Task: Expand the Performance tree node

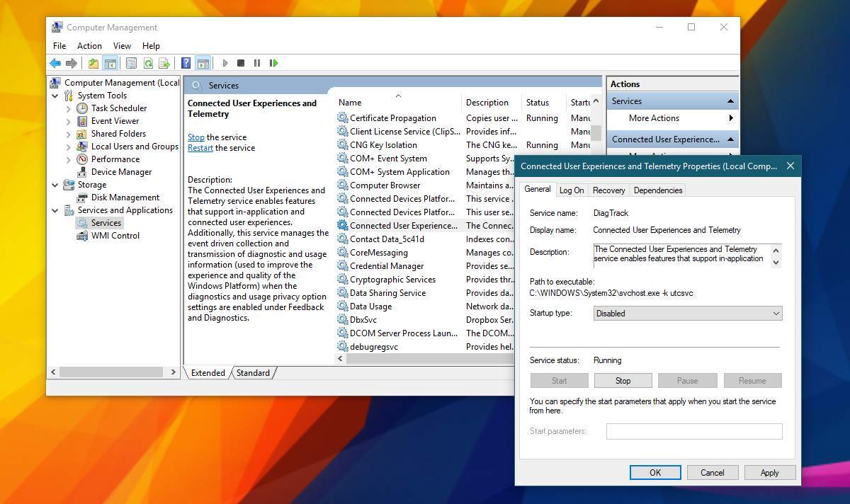Action: coord(68,159)
